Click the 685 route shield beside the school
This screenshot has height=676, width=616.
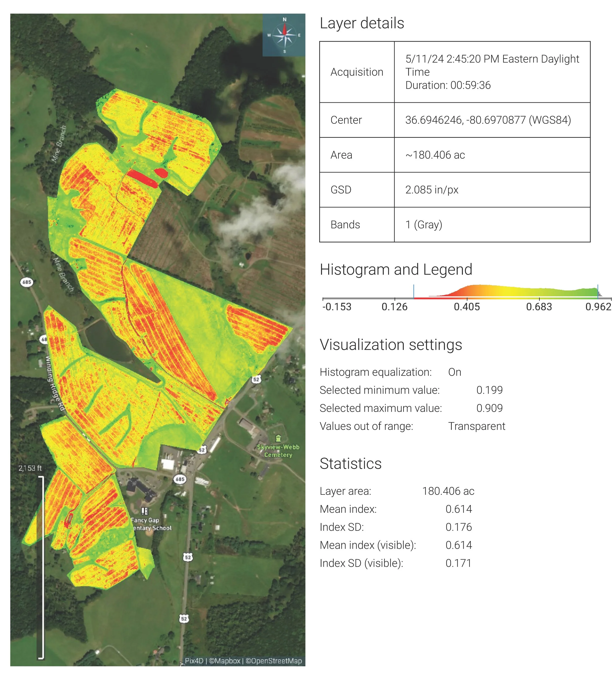click(180, 479)
